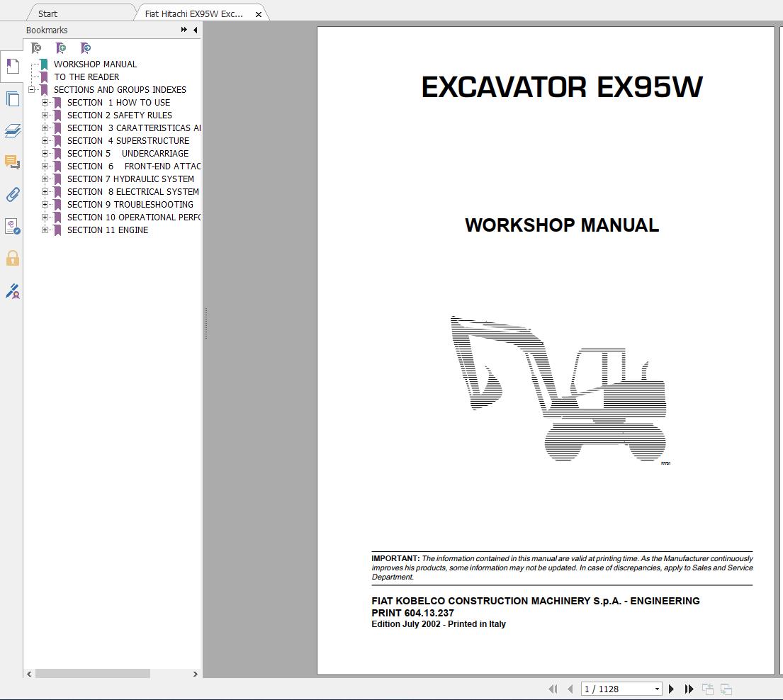This screenshot has height=700, width=783.
Task: Click the next view icon in status bar
Action: (726, 689)
